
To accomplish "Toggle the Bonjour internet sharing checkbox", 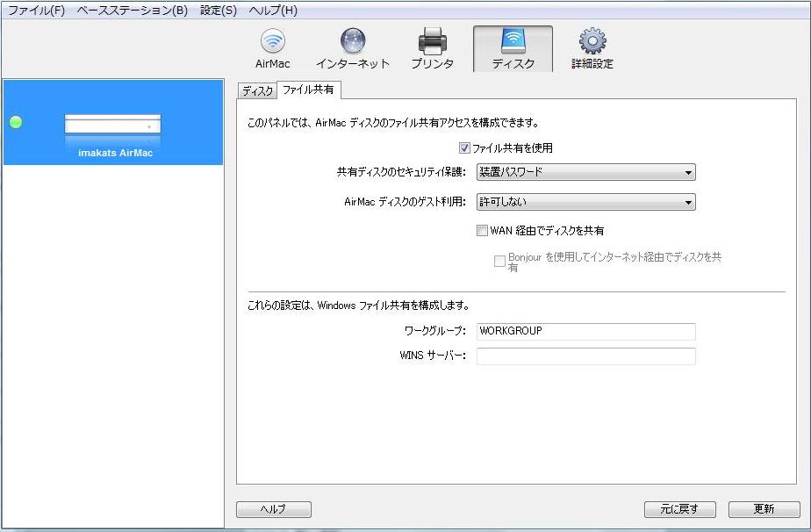I will 500,261.
